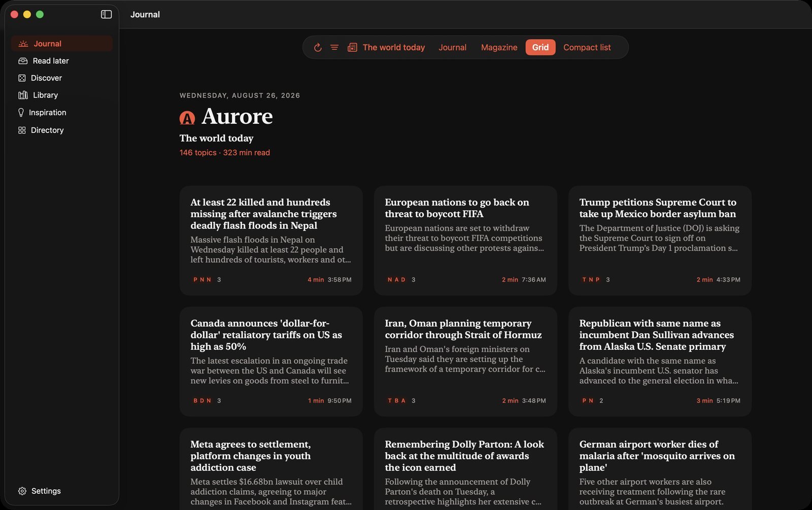Click the 3:58 PM timestamp

point(340,280)
